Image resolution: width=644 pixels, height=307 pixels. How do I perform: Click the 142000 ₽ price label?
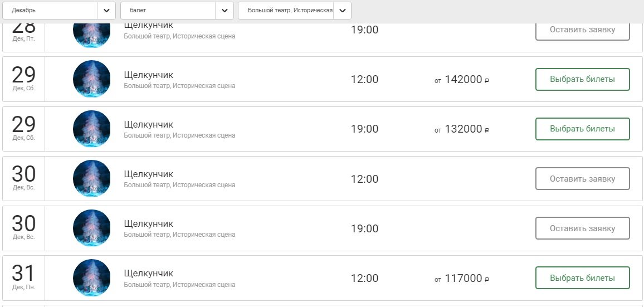462,80
